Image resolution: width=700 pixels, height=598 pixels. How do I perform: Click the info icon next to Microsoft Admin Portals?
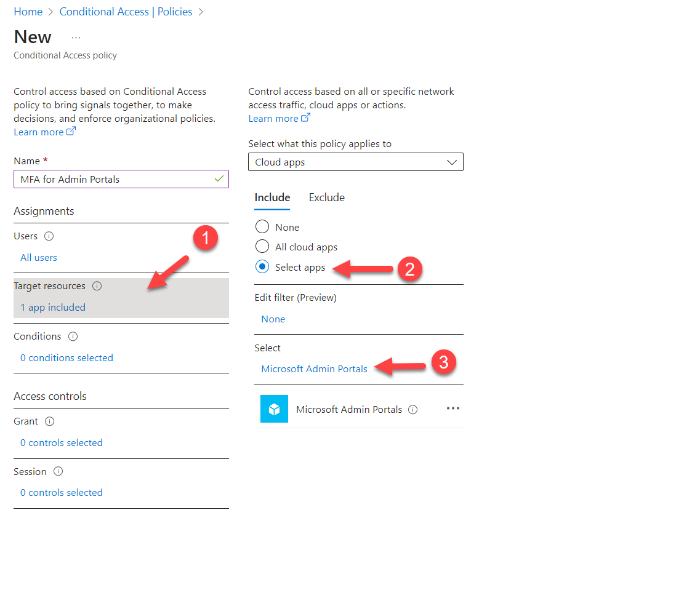click(x=412, y=409)
